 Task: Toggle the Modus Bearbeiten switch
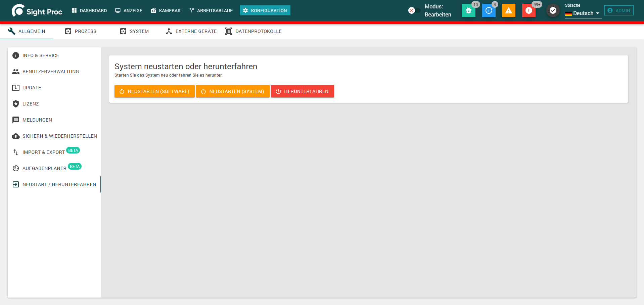(x=414, y=10)
